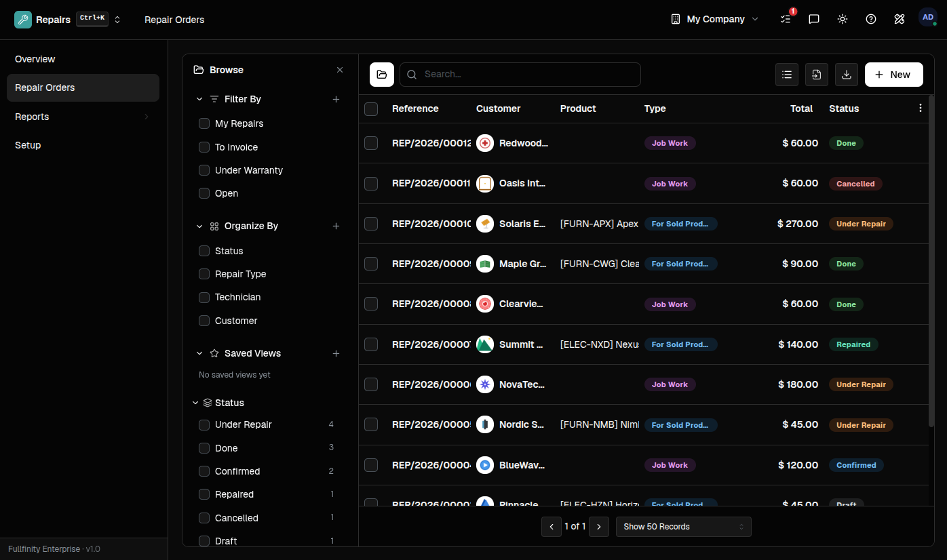Open the Overview sidebar item
947x560 pixels.
pos(83,59)
